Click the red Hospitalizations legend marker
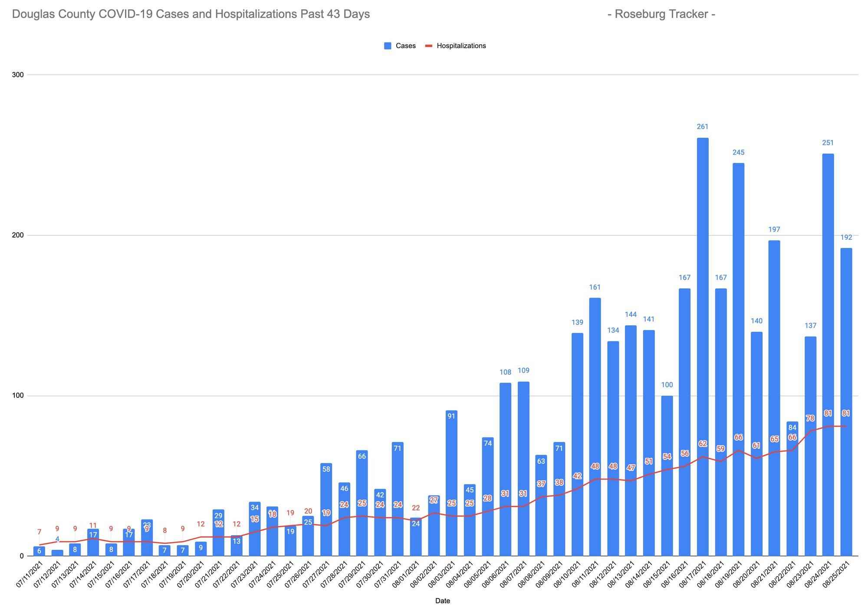The image size is (868, 612). coord(428,46)
